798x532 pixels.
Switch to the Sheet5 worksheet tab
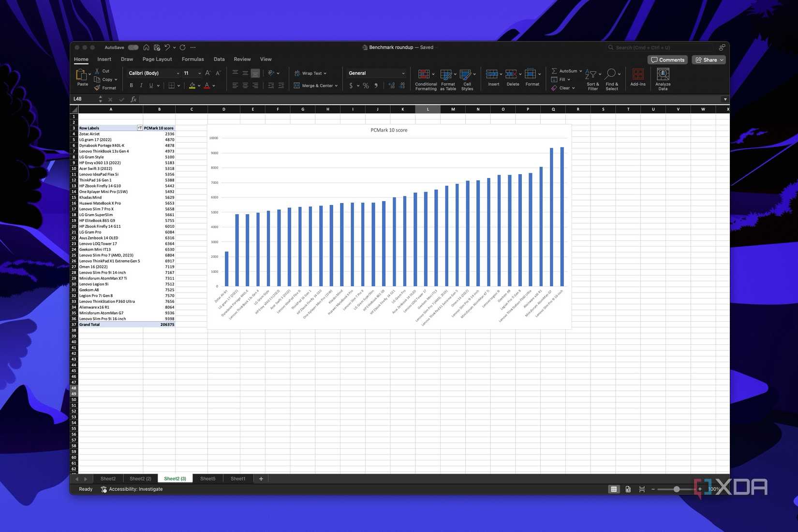click(x=208, y=479)
